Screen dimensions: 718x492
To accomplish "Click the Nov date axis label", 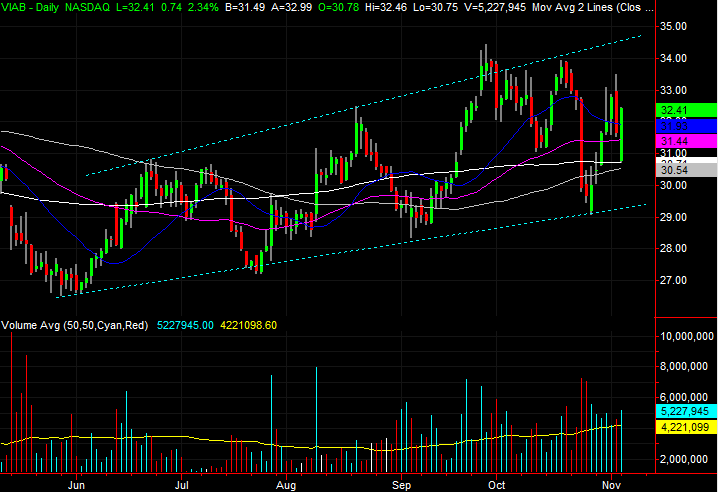I will pos(611,485).
